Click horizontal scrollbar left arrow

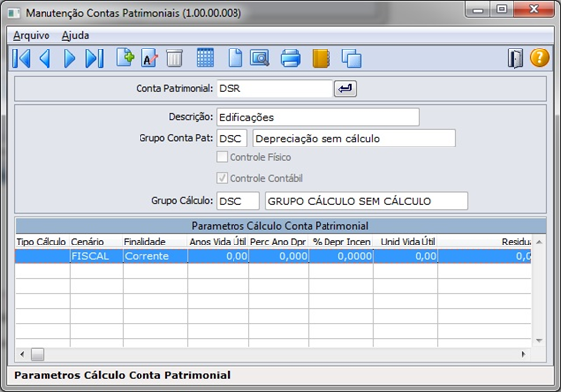click(22, 354)
